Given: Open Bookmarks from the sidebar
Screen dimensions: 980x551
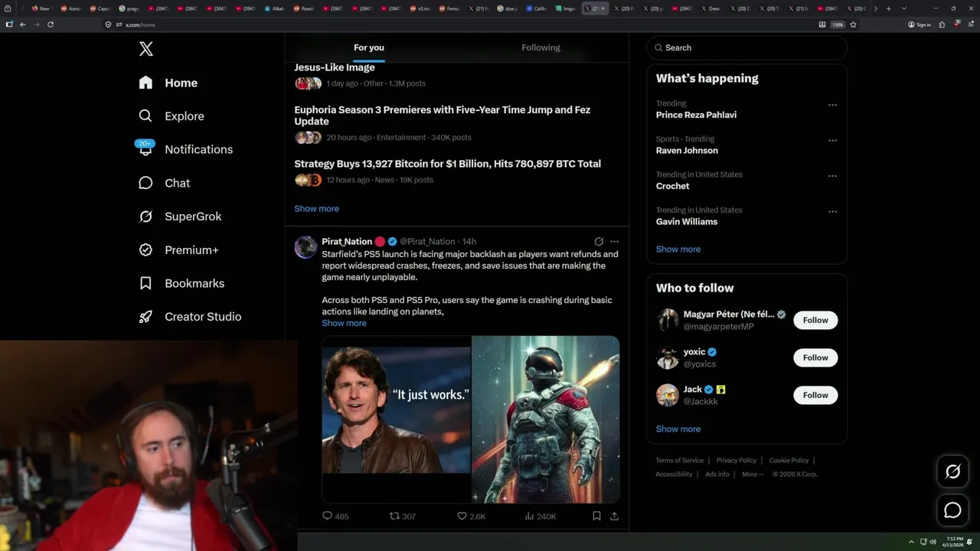Looking at the screenshot, I should 181,283.
